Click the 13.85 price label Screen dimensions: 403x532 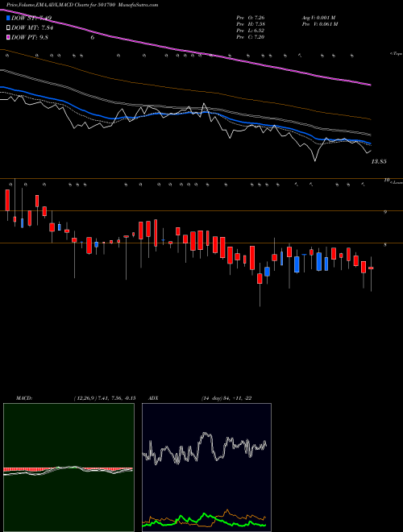click(x=379, y=162)
